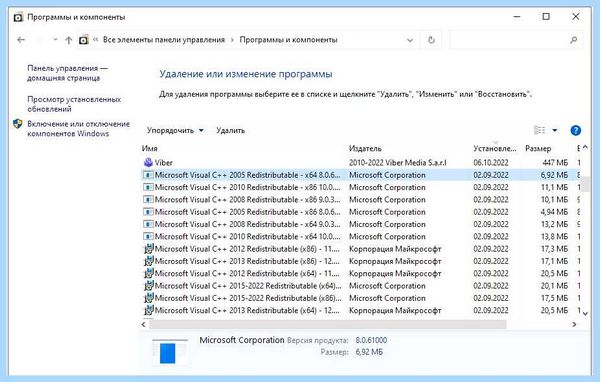Select Visual C++ 2008 Redistributable x86 row
Viewport: 600px width, 382px height.
pos(362,199)
